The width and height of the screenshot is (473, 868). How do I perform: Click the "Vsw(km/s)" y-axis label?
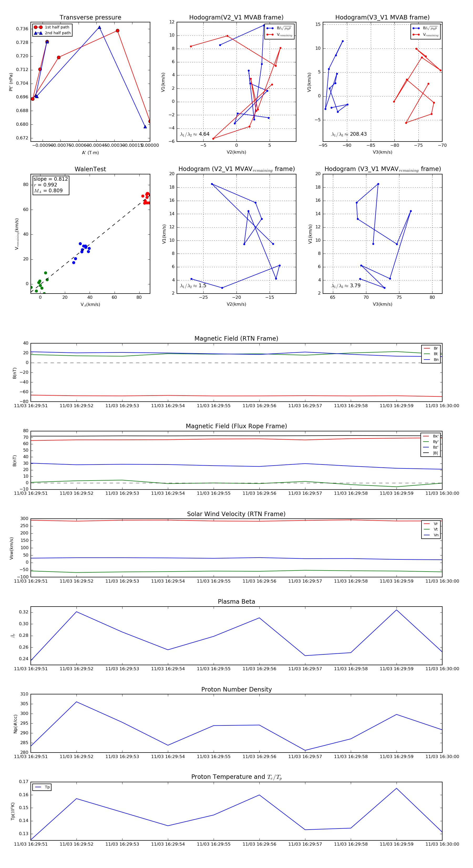[12, 548]
